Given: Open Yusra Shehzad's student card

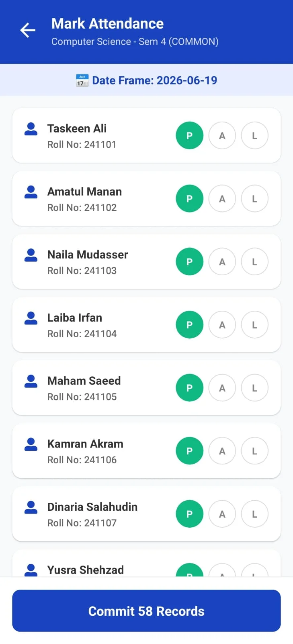Looking at the screenshot, I should [x=146, y=563].
